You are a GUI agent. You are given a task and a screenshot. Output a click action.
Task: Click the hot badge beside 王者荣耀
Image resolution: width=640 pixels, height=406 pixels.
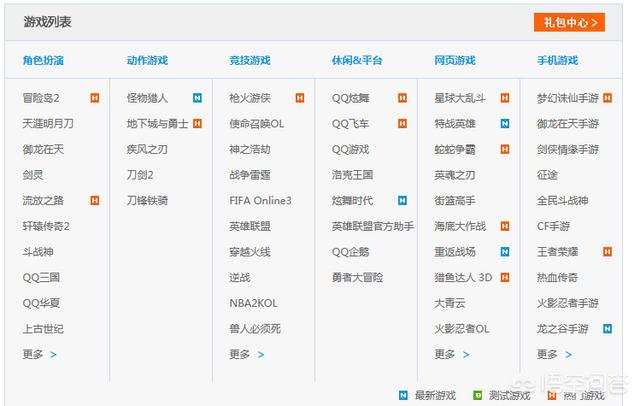coord(607,252)
